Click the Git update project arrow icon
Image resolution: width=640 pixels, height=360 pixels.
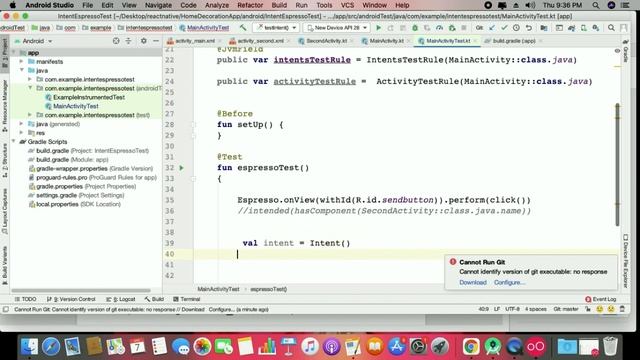492,28
